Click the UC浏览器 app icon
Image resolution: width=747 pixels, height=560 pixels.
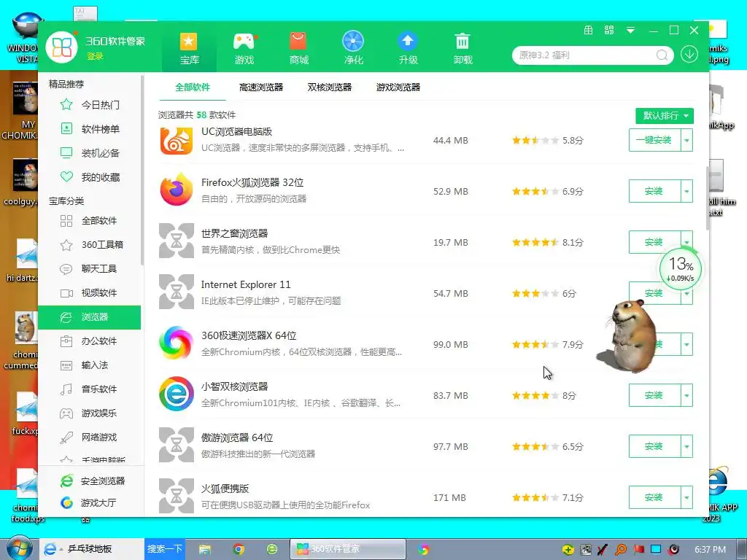(177, 141)
